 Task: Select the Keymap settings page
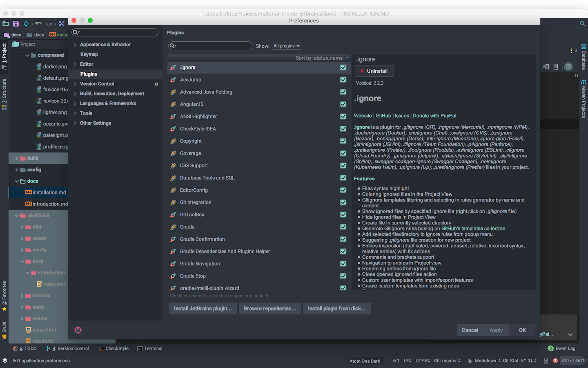pyautogui.click(x=89, y=54)
